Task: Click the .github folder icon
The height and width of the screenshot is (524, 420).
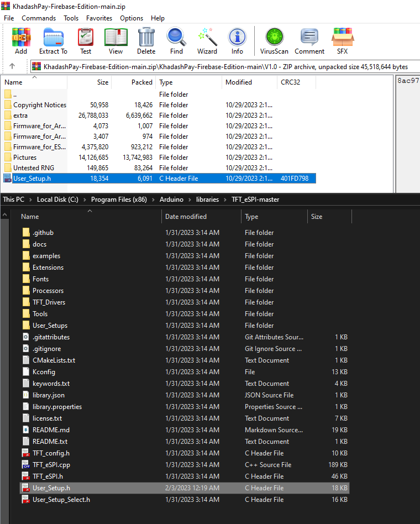Action: click(26, 232)
